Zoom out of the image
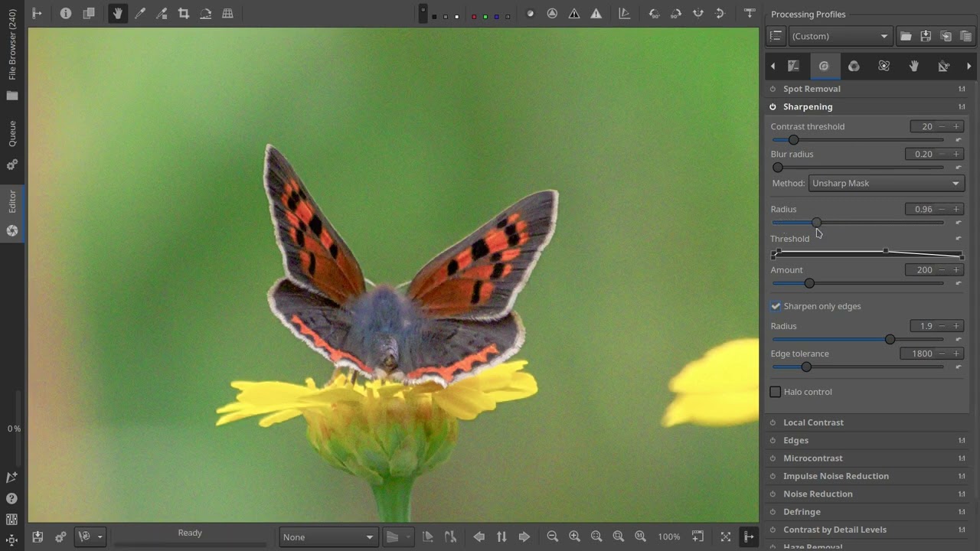Screen dimensions: 980x551 552,536
